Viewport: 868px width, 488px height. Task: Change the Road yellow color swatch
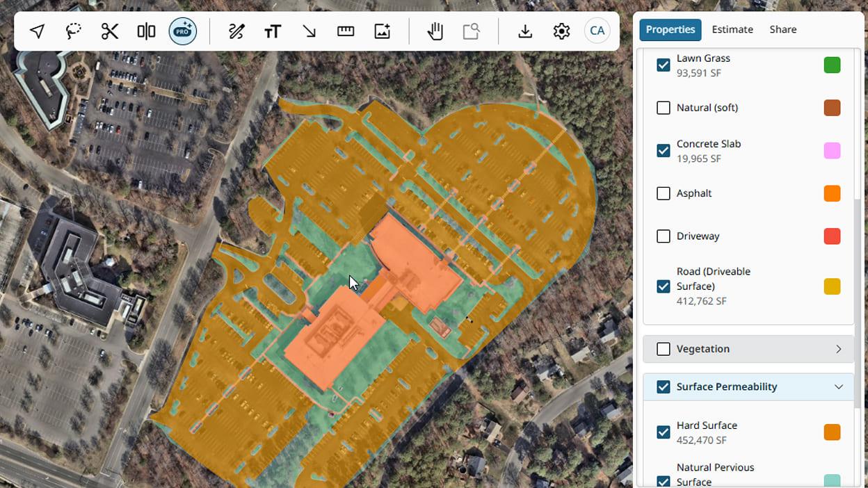[832, 286]
